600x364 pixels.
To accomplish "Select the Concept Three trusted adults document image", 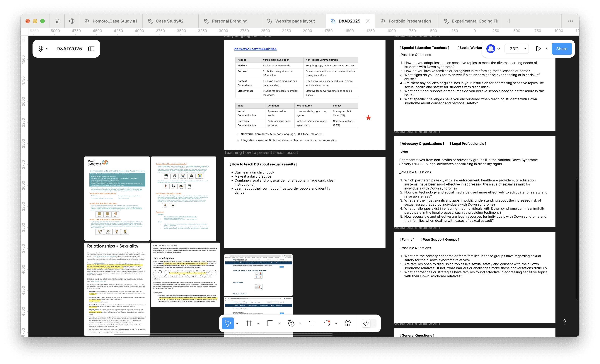I will coord(184,199).
